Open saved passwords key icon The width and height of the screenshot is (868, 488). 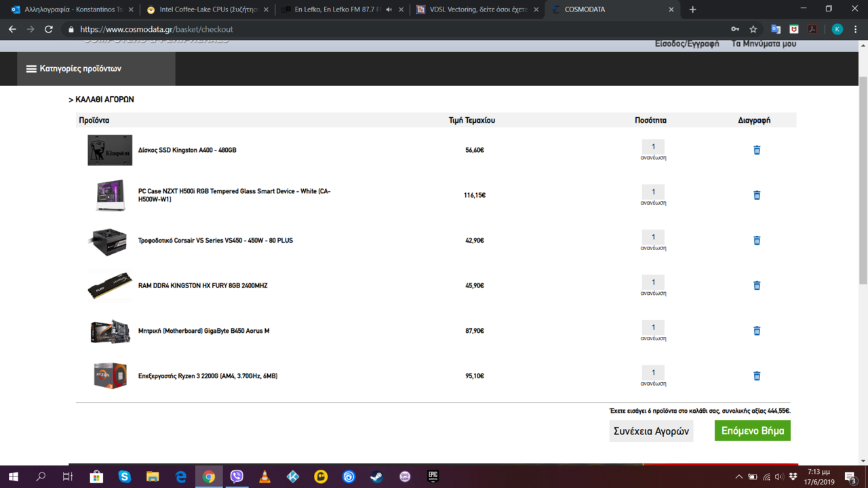[735, 29]
